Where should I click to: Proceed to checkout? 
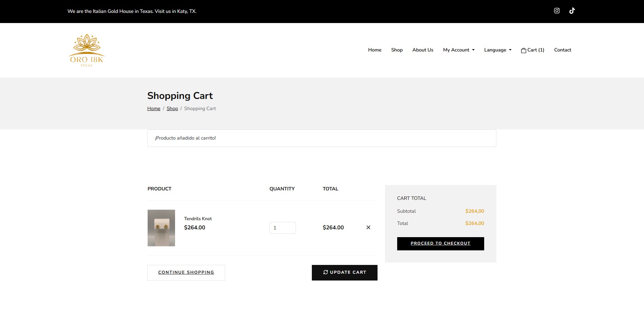441,244
